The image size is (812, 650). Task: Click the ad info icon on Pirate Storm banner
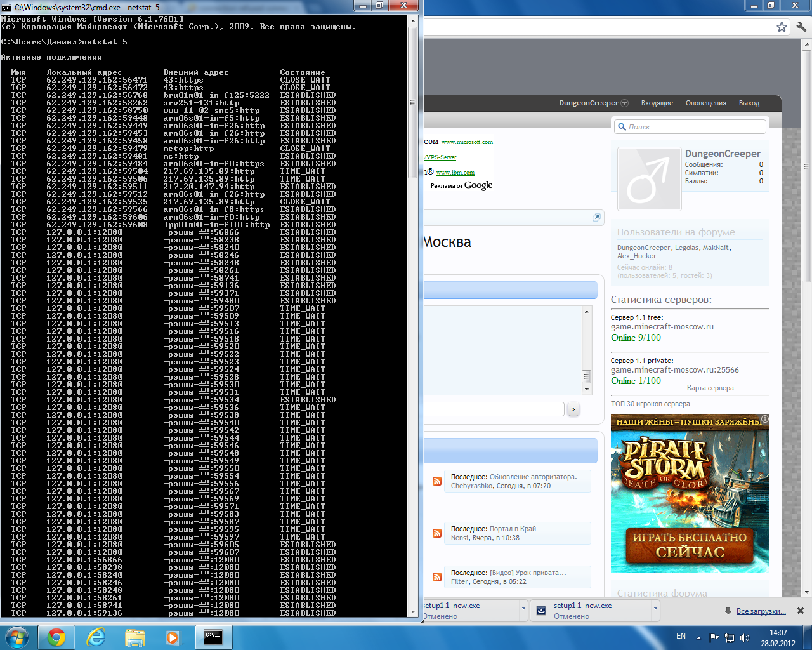point(765,419)
